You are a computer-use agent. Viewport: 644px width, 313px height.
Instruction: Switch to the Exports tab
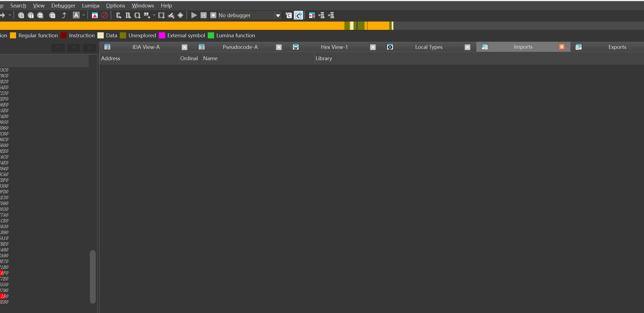617,47
